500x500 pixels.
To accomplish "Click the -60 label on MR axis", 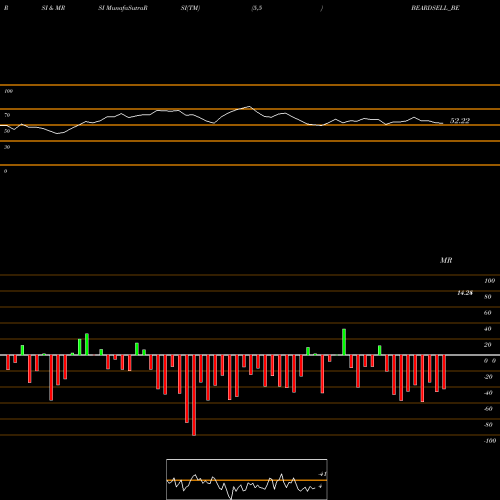I will tap(488, 409).
